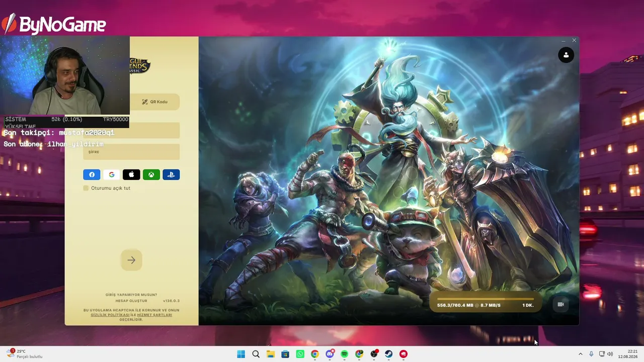Submit login with the arrow button
The image size is (644, 362).
click(131, 260)
